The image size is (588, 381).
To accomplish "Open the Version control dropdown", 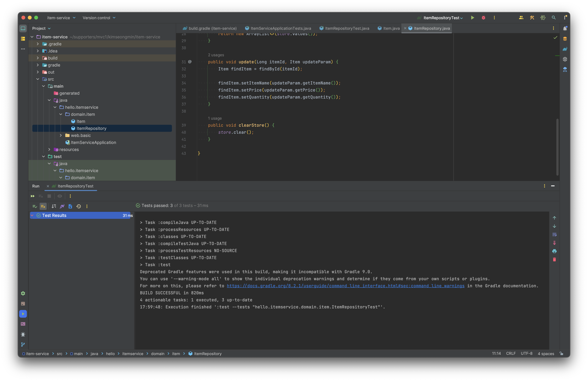I will pos(99,18).
